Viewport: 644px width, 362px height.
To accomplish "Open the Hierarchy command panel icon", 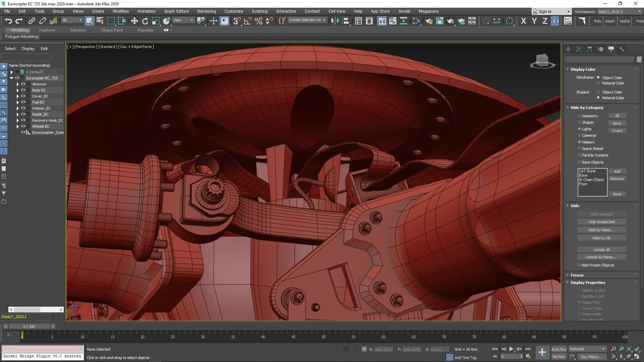I will click(x=590, y=49).
